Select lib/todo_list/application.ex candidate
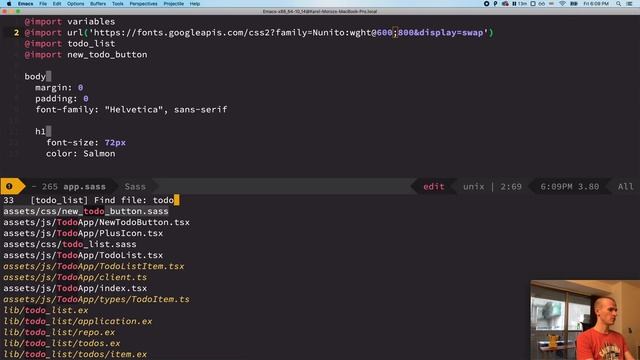 click(x=78, y=321)
